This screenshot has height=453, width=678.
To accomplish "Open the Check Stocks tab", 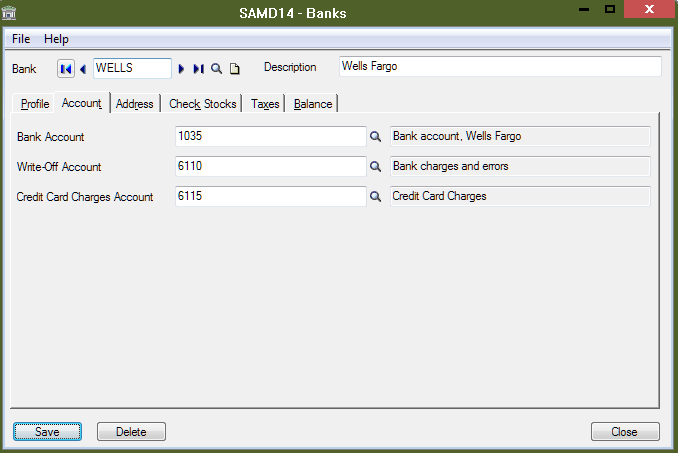I will click(202, 104).
